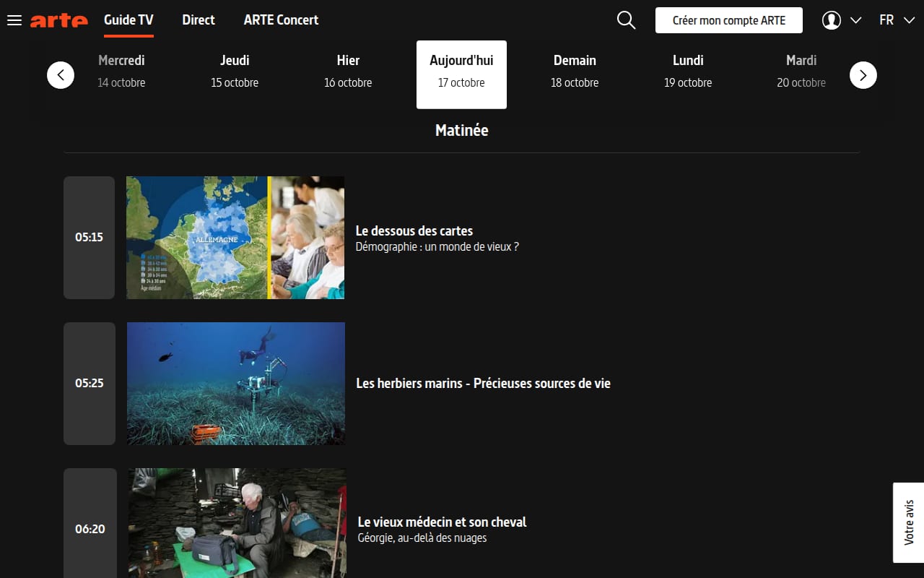
Task: Select Hier 16 octobre
Action: point(348,72)
